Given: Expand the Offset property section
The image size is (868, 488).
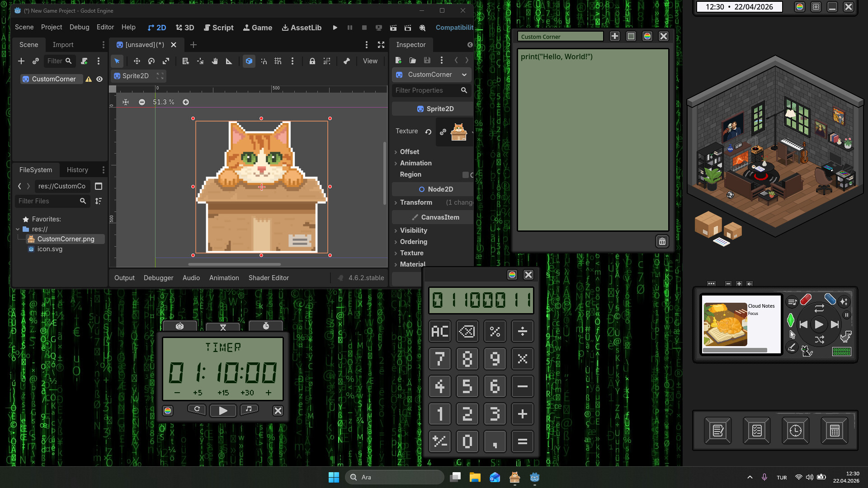Looking at the screenshot, I should tap(409, 152).
